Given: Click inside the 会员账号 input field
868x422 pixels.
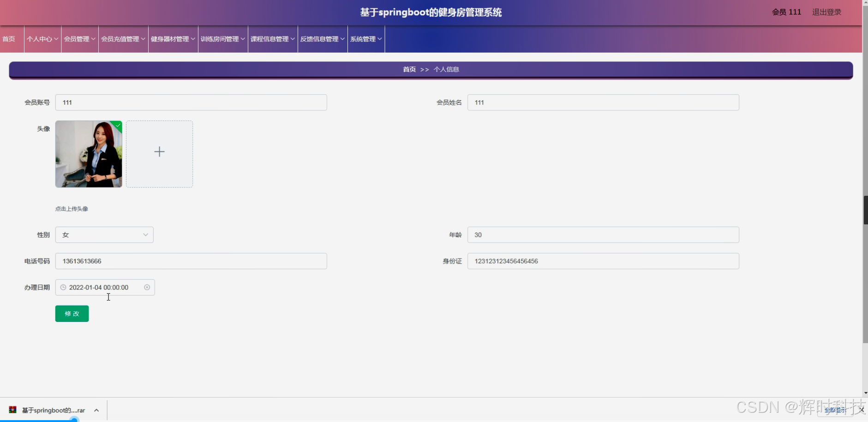Looking at the screenshot, I should (191, 102).
